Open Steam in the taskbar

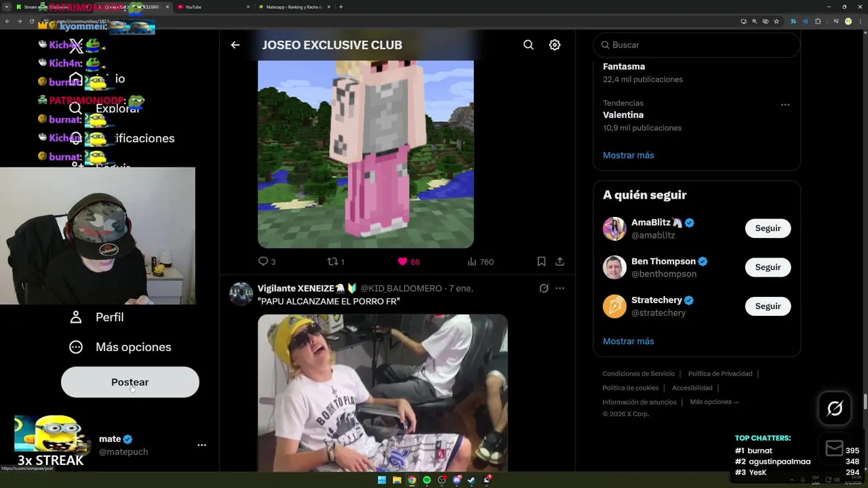[x=471, y=480]
